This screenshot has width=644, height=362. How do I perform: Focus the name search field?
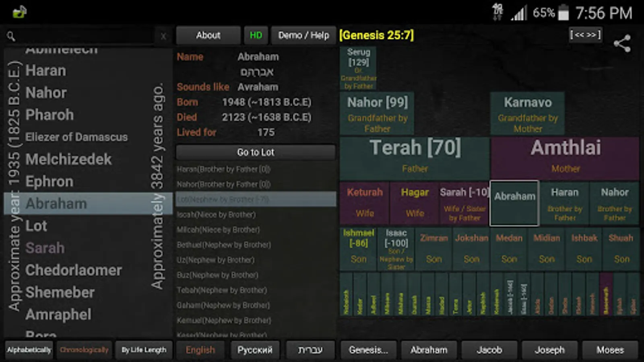coord(85,36)
